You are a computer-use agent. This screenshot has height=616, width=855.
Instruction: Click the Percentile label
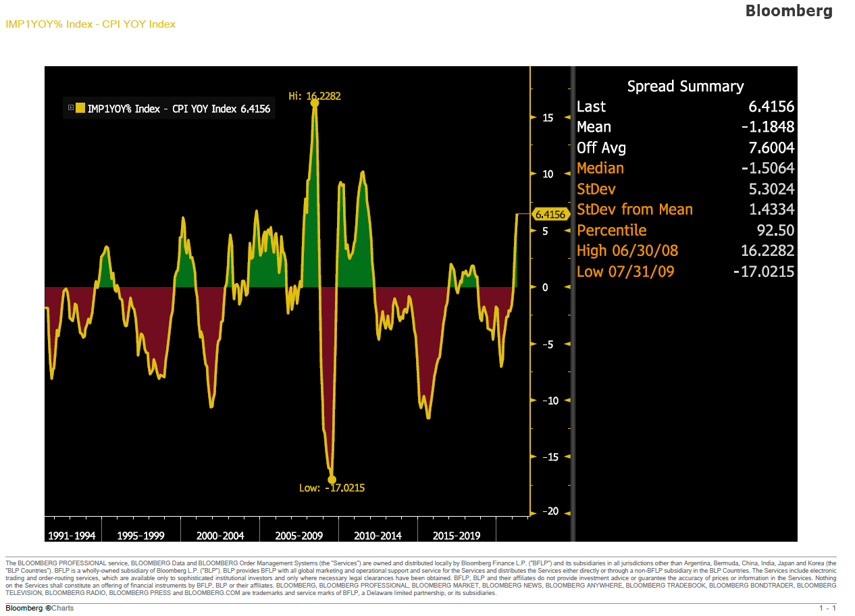[612, 230]
